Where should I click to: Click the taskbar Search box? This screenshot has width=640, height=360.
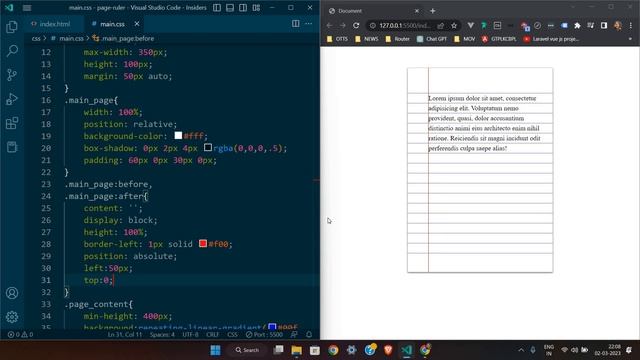[247, 350]
